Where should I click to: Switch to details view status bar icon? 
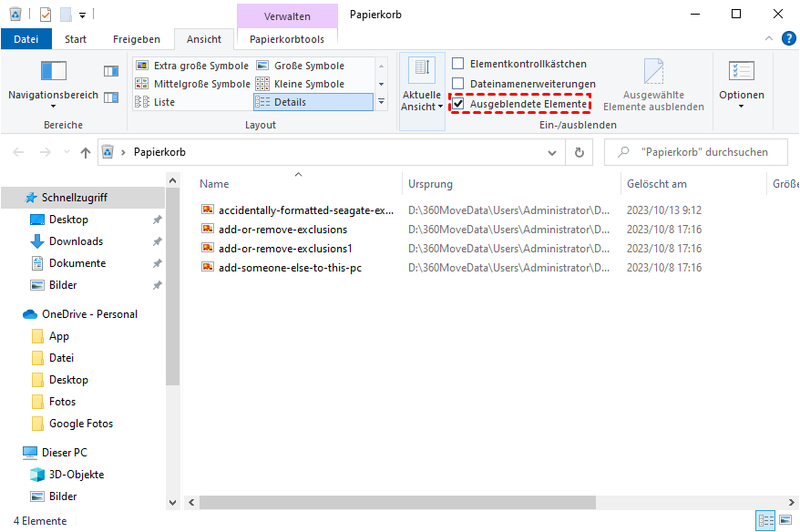tap(765, 521)
